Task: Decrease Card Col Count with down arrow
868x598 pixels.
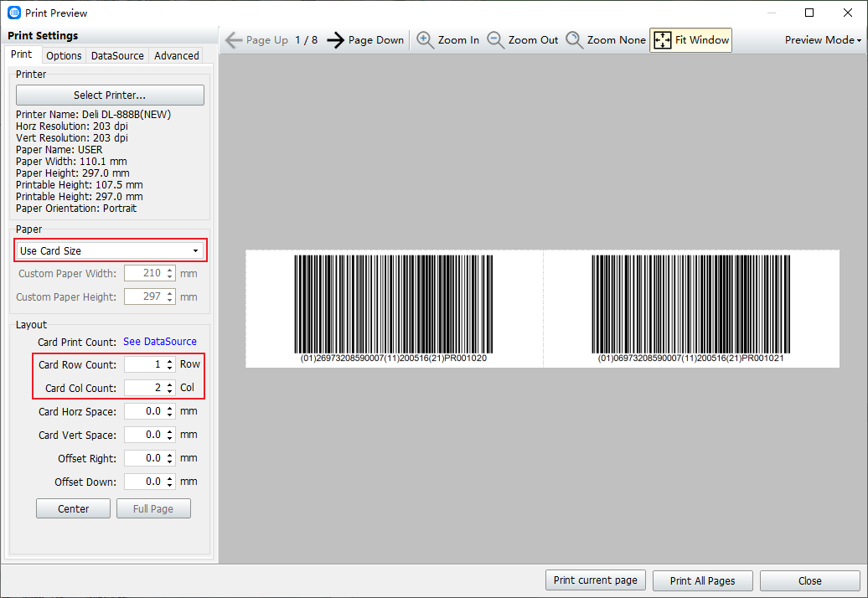Action: point(170,392)
